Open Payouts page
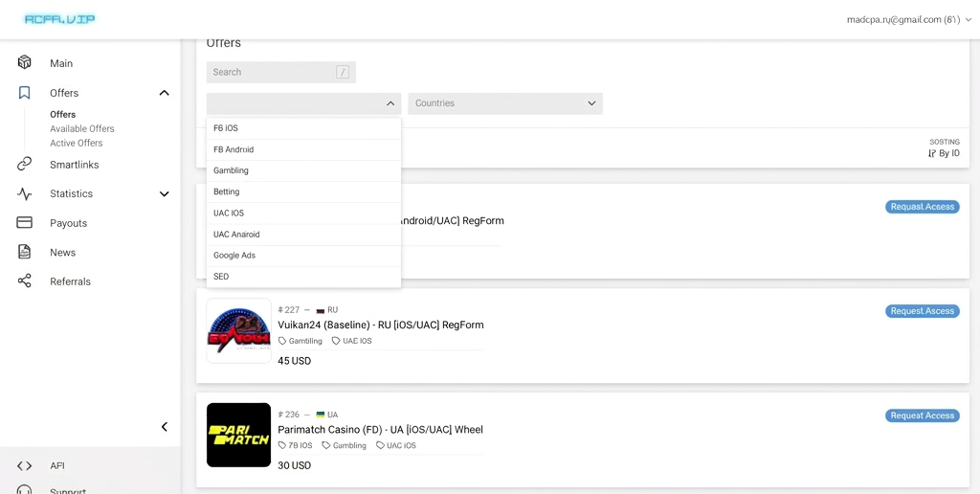Image resolution: width=980 pixels, height=494 pixels. tap(68, 223)
